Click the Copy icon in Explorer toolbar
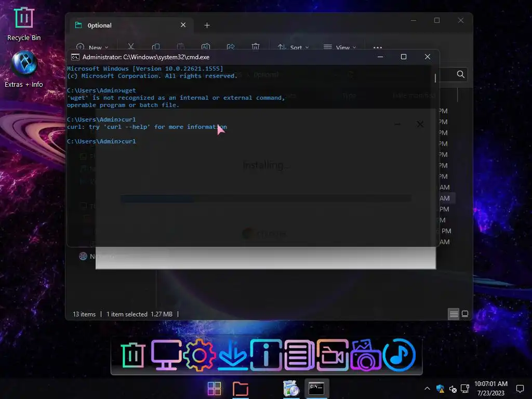532x399 pixels. [x=156, y=47]
